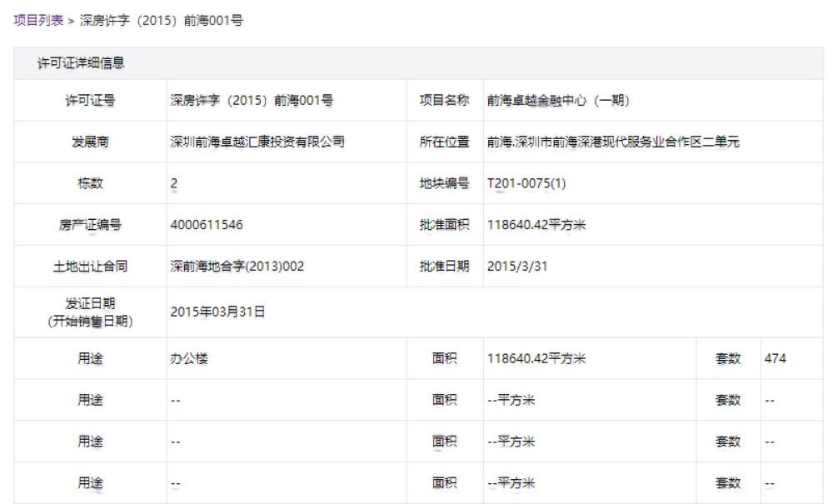Click the 发证日期(开始销售日期) label
Viewport: 833px width, 504px height.
[90, 312]
